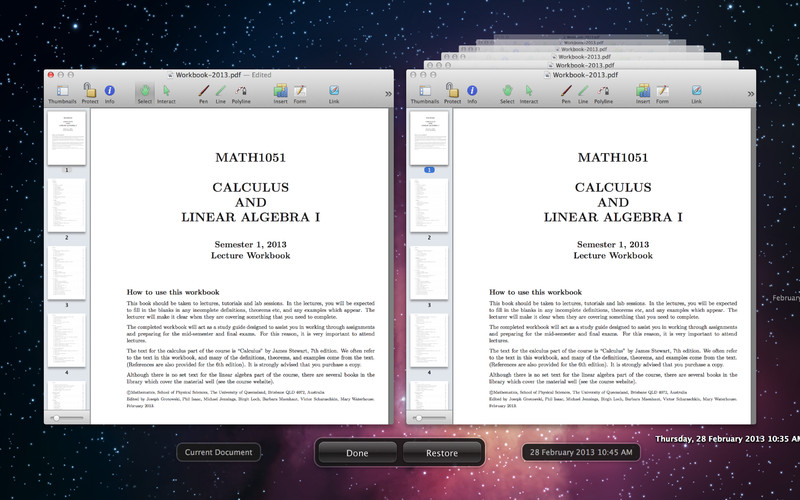Click the Workbook-2013.pdf title of the Edited window
The image size is (800, 500).
point(208,74)
